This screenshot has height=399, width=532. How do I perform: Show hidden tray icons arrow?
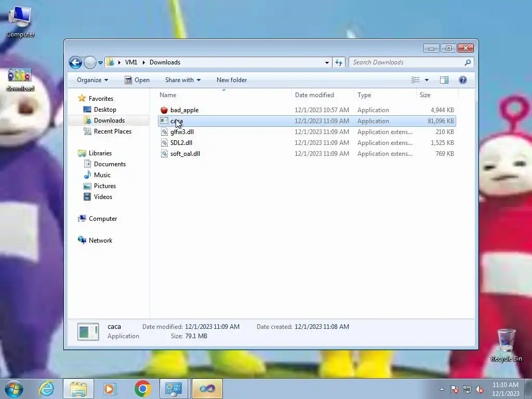coord(442,390)
